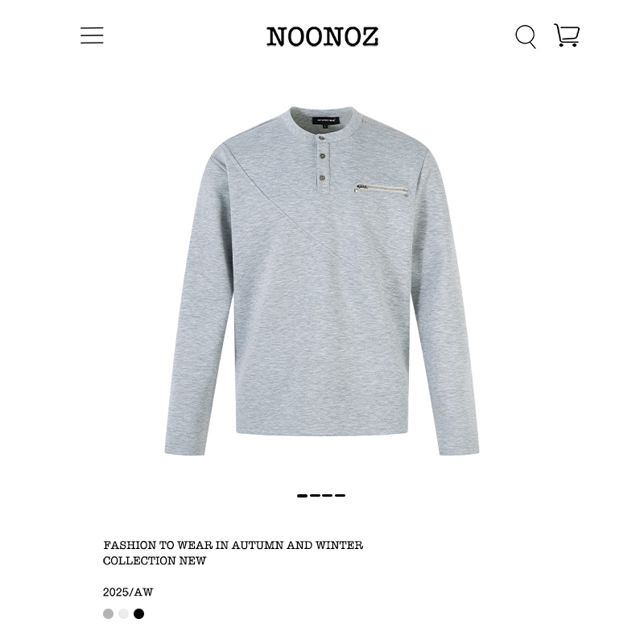Click the zipper chest pocket on sweater
The image size is (644, 644).
(382, 191)
